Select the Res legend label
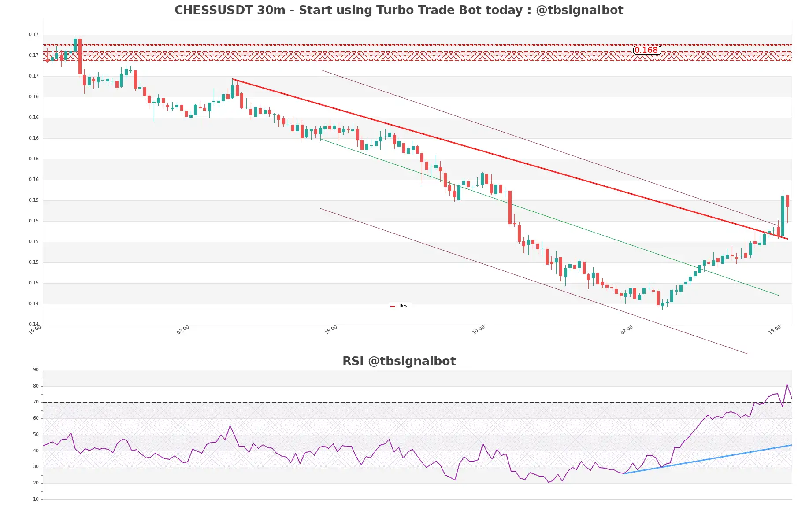 (x=403, y=306)
